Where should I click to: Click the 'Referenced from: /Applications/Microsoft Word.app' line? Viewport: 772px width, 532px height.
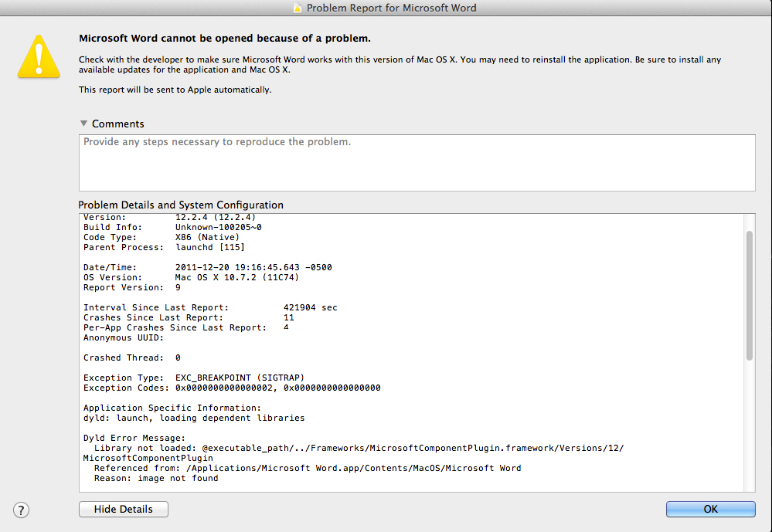pos(308,468)
